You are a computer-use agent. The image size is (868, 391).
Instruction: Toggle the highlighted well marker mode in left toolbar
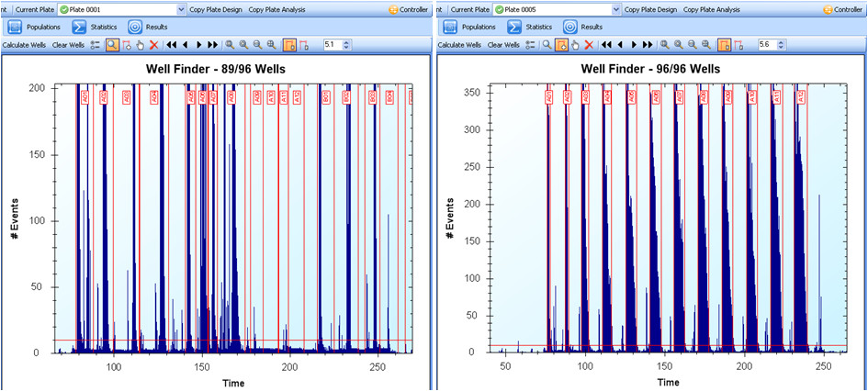pyautogui.click(x=289, y=45)
